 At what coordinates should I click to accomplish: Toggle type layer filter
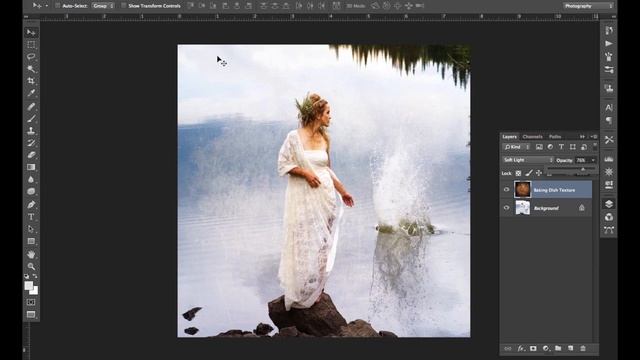561,147
